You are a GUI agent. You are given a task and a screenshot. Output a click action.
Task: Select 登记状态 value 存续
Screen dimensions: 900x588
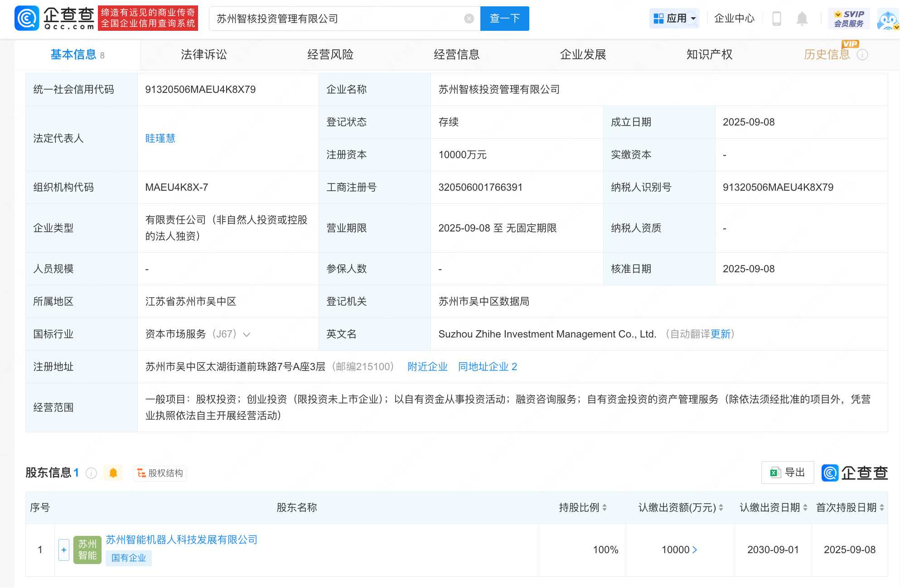tap(448, 122)
